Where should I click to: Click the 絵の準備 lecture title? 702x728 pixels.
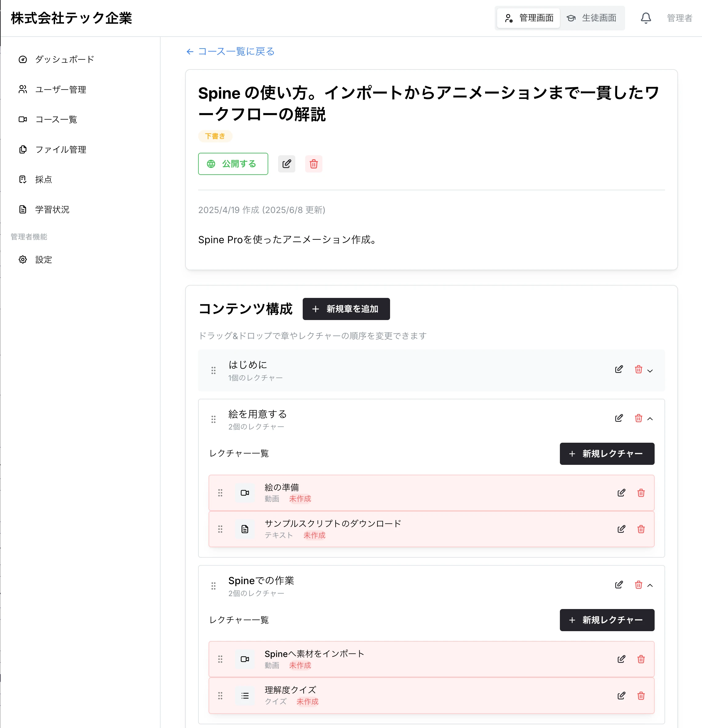click(282, 487)
